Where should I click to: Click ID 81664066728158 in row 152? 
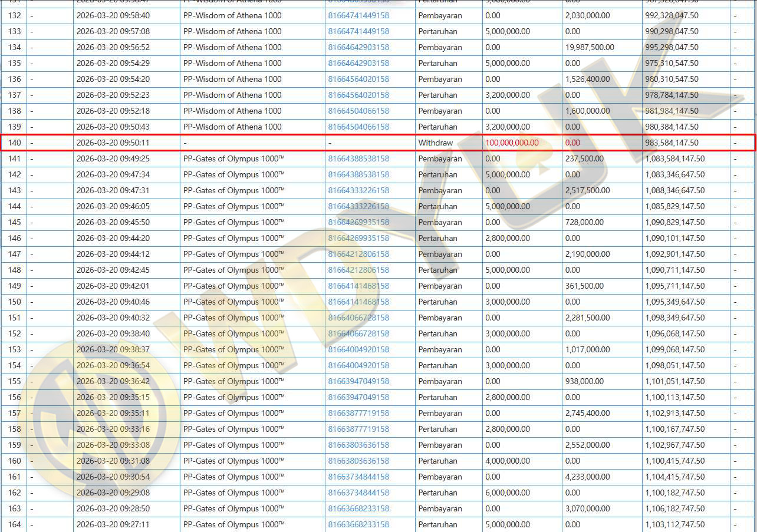pos(358,333)
